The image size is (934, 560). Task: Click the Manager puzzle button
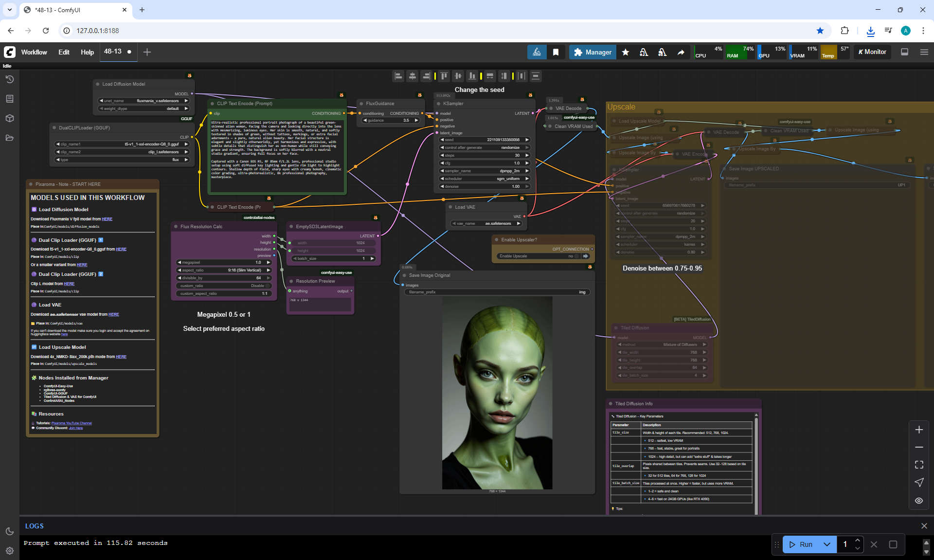[x=592, y=52]
